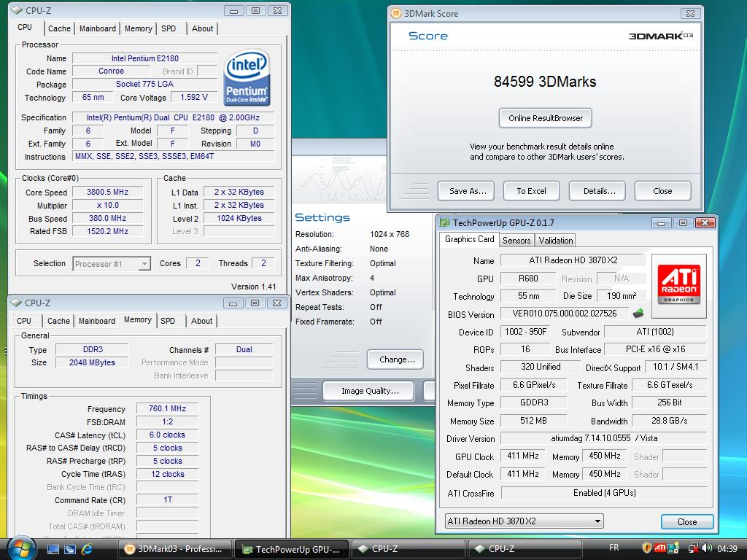747x560 pixels.
Task: Switch to Validation tab in GPU-Z
Action: pyautogui.click(x=555, y=241)
